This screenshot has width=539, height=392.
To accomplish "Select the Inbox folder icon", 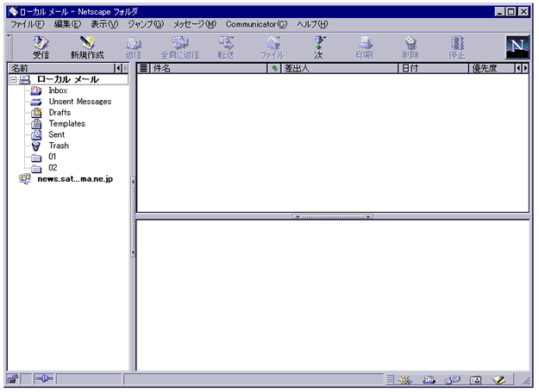I will click(36, 90).
